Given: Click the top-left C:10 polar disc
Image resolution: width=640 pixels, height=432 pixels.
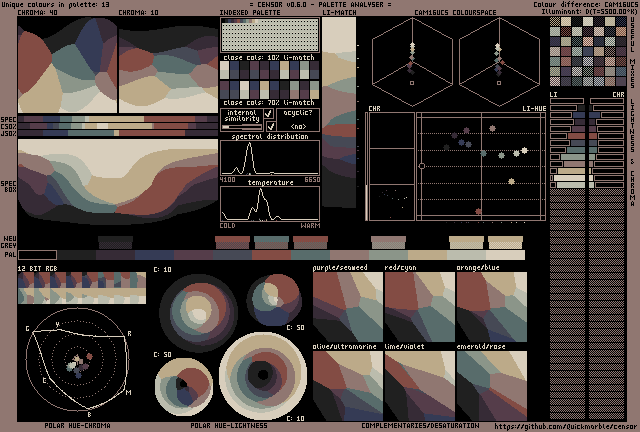Looking at the screenshot, I should [x=199, y=312].
